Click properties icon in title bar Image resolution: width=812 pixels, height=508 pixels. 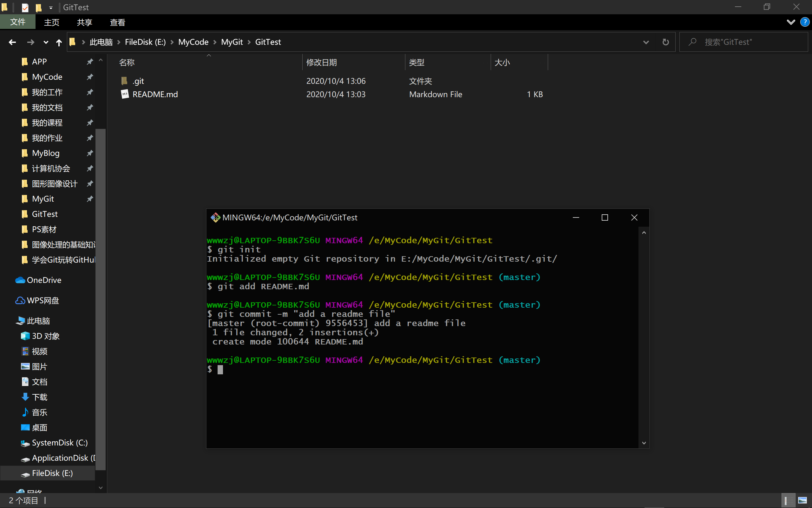pos(25,7)
